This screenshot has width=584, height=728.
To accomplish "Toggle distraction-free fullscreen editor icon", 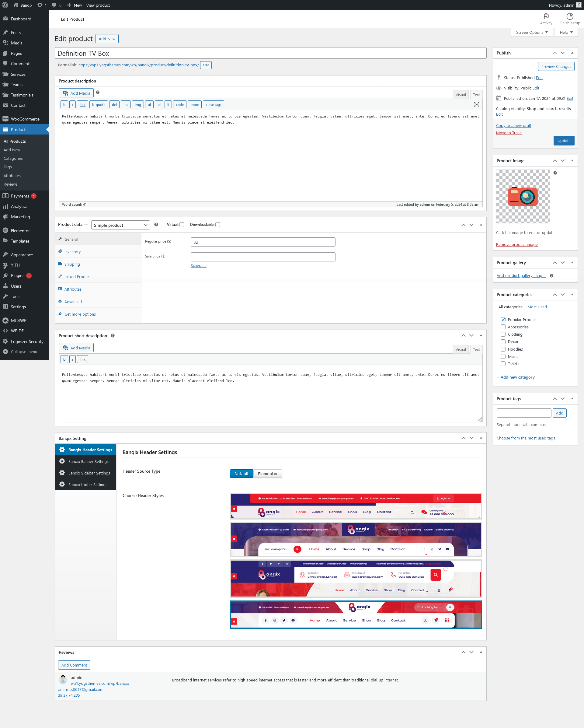I will click(x=476, y=105).
